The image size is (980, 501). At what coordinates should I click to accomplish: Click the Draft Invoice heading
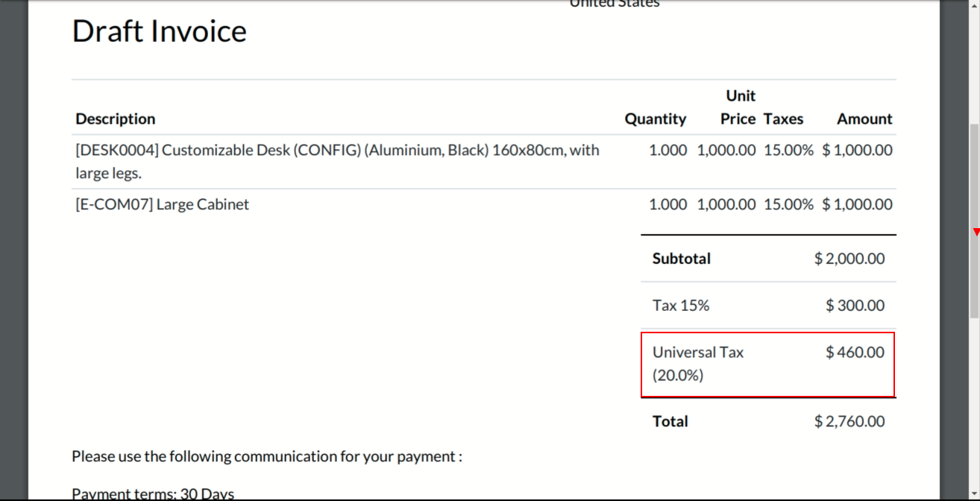(159, 31)
